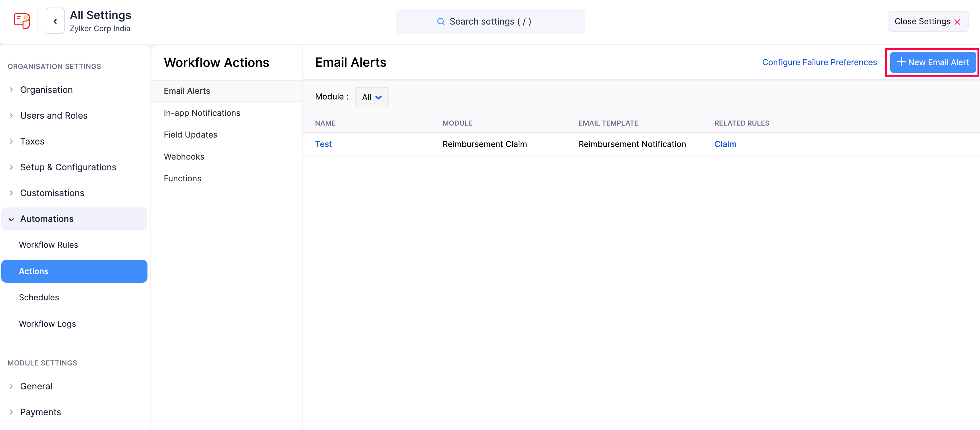Expand General under Module Settings
980x430 pixels.
pyautogui.click(x=74, y=386)
